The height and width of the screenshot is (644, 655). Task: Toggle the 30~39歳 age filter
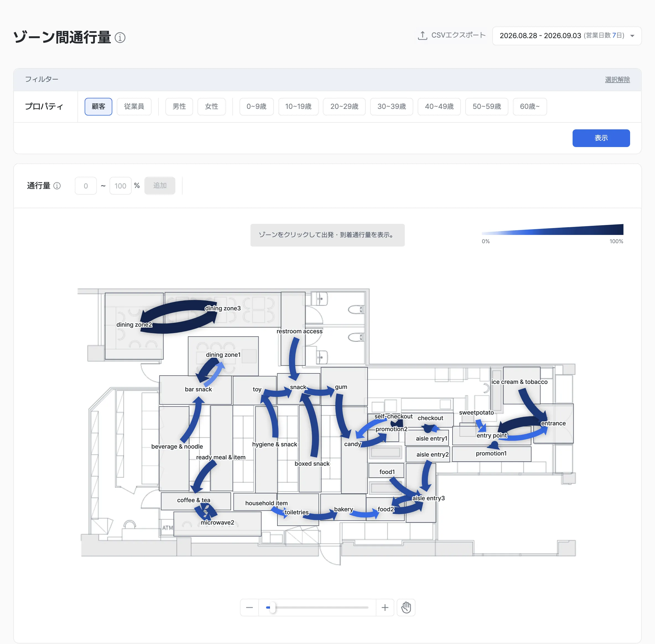(392, 106)
